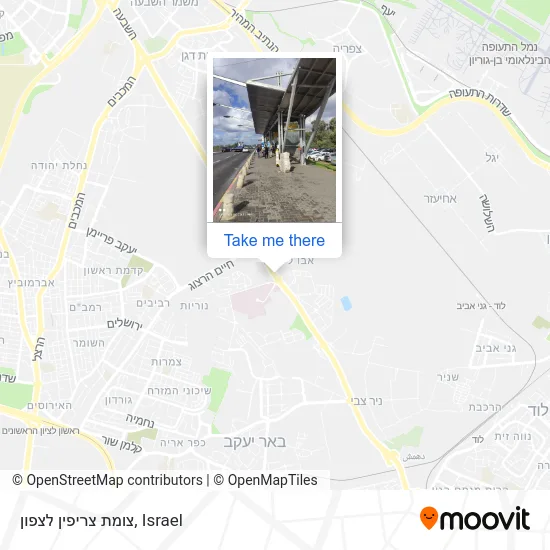Click the אחיעזר locality label
Viewport: 550px width, 550px height.
tap(440, 199)
